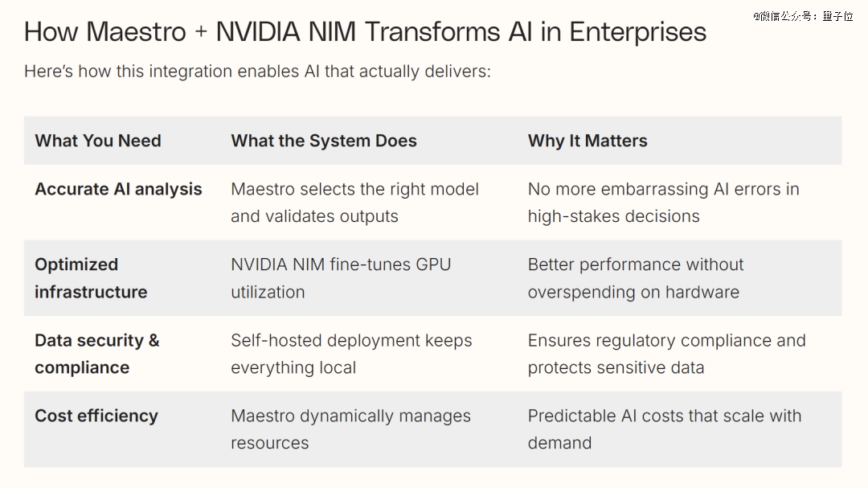Click the 'Better performance without overspending' cell
The width and height of the screenshot is (868, 488).
(x=635, y=277)
